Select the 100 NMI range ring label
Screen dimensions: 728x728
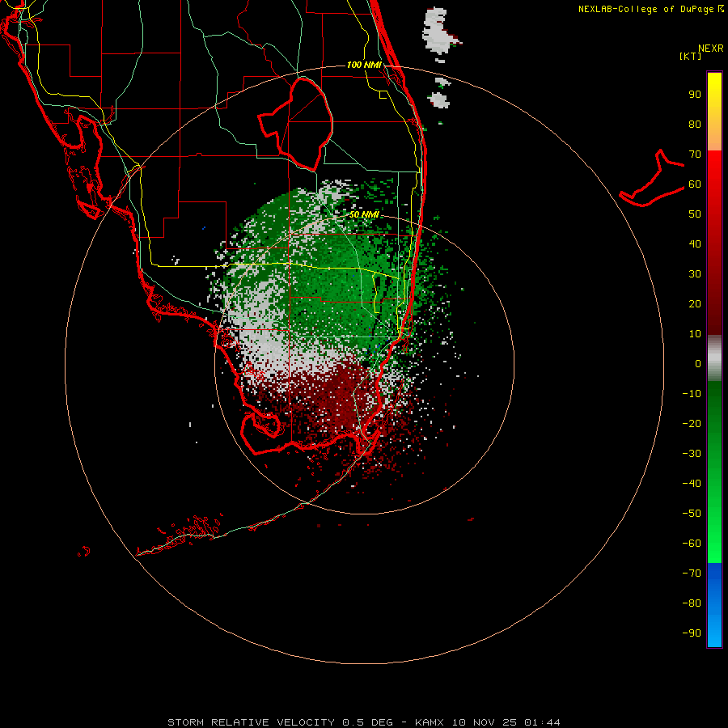pos(364,65)
